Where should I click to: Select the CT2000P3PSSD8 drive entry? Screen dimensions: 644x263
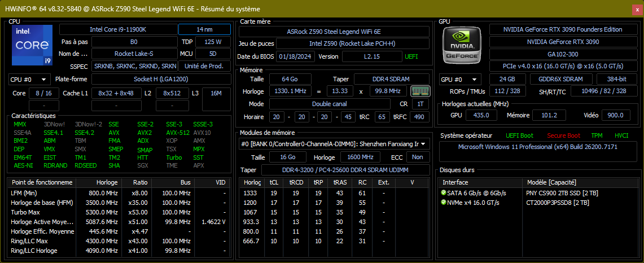point(557,203)
